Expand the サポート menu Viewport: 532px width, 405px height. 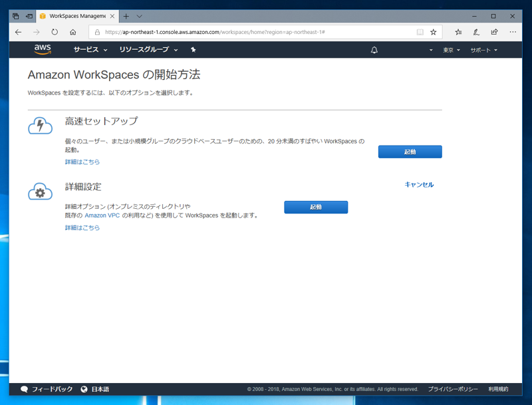[483, 50]
